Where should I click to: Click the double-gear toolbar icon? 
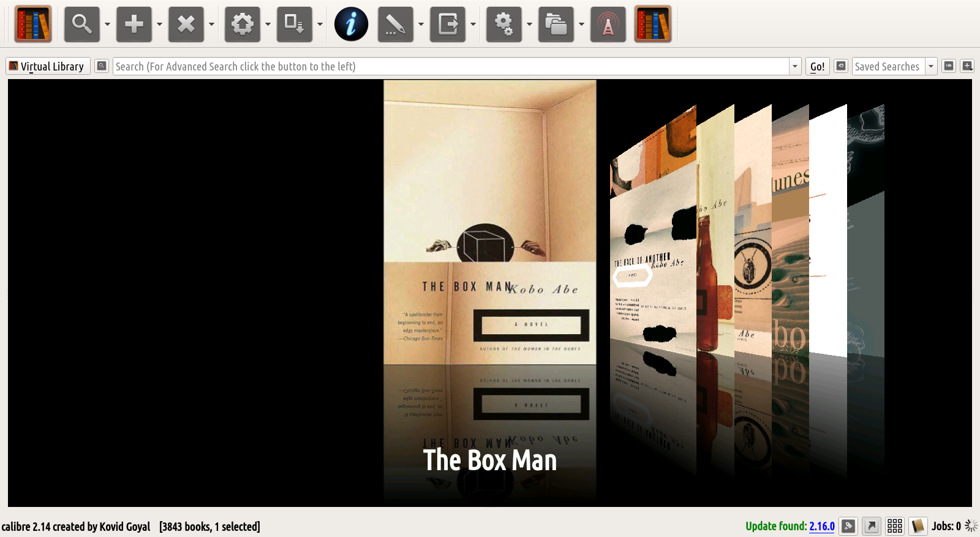tap(503, 25)
